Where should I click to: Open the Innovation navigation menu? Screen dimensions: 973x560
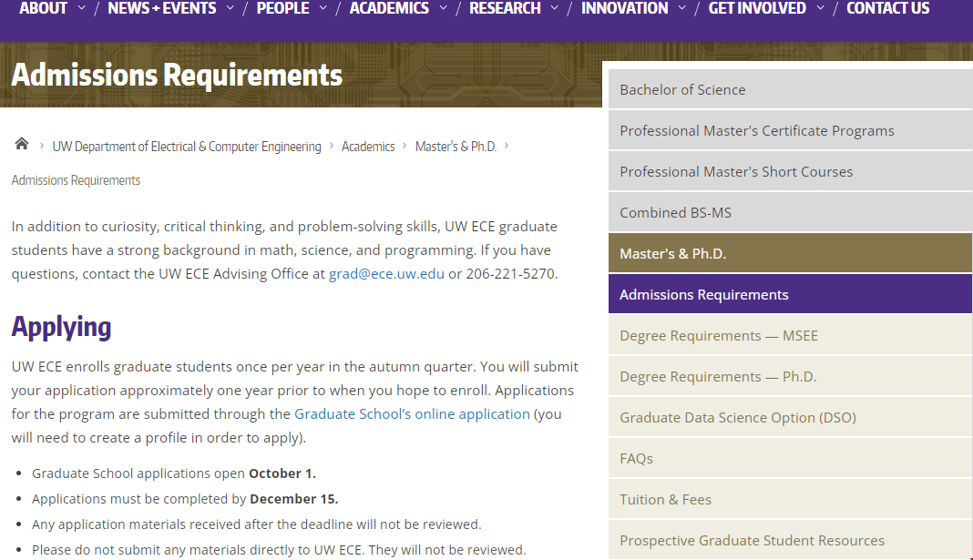click(624, 8)
